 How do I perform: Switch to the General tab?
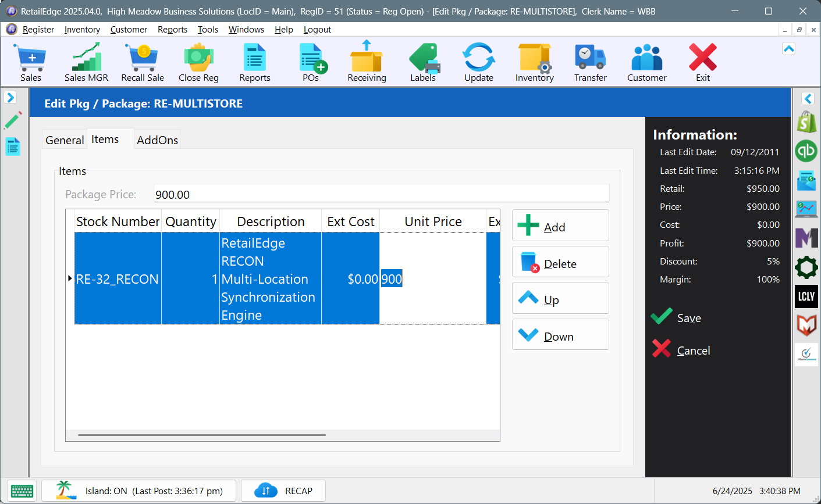click(x=65, y=140)
